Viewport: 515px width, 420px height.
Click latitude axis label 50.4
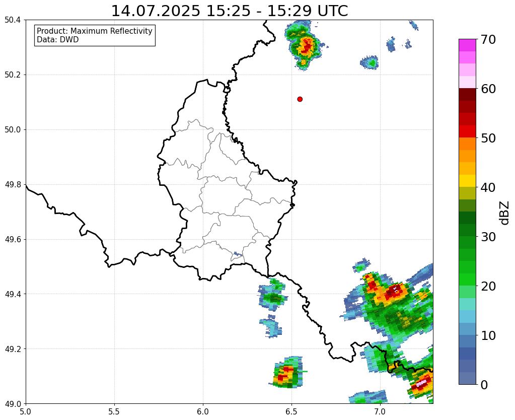click(x=13, y=20)
